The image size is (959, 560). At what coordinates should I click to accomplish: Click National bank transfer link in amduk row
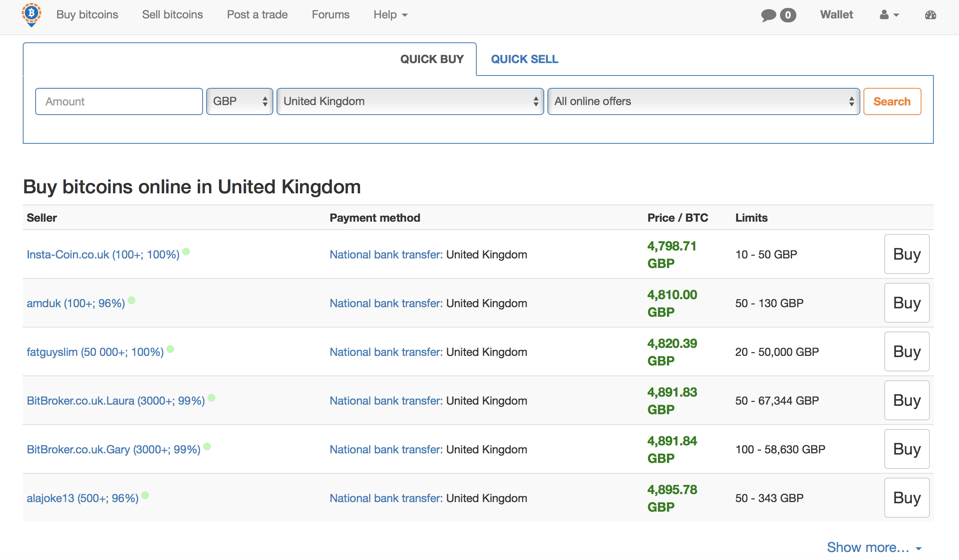click(386, 303)
